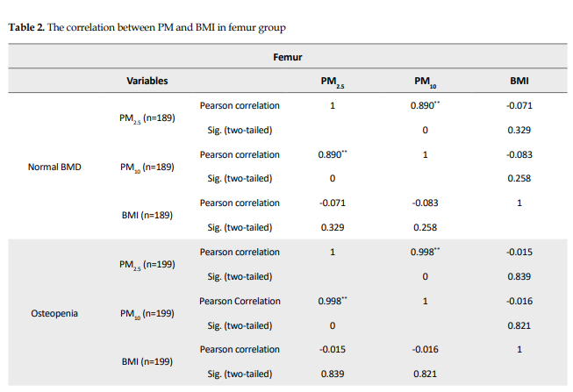Viewport: 573px width, 392px height.
Task: Click the BMI (n=199) row label
Action: coord(147,361)
